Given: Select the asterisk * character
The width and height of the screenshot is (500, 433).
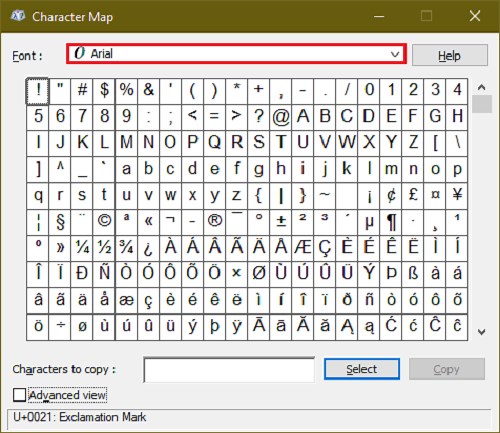Looking at the screenshot, I should (236, 91).
